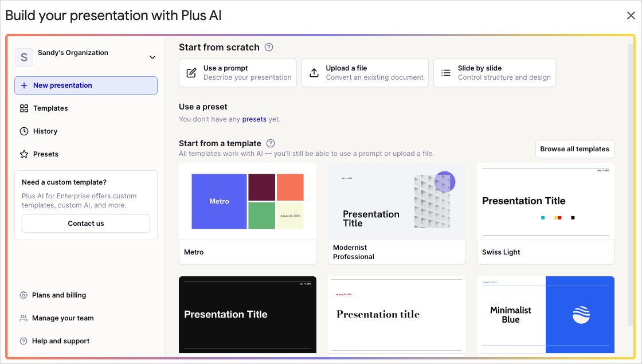Follow the presets link

pos(255,119)
